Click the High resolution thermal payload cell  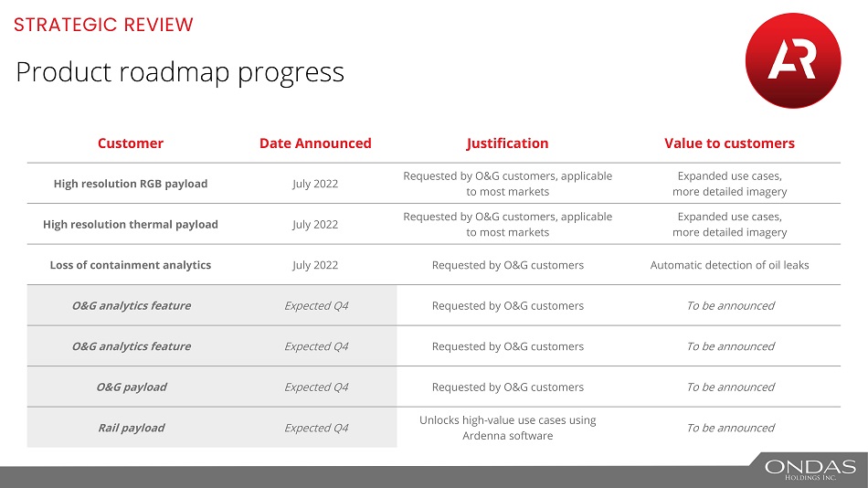point(131,225)
